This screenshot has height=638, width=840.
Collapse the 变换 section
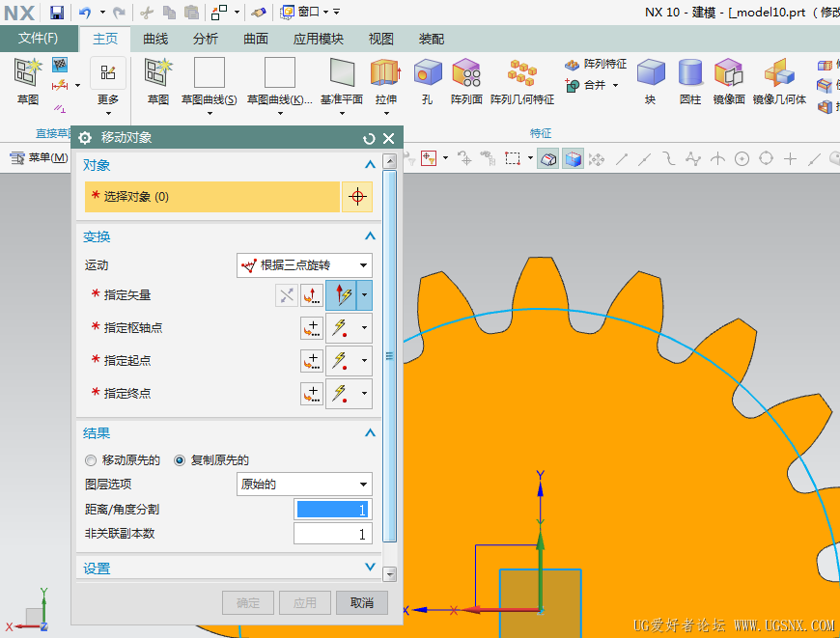pos(369,236)
